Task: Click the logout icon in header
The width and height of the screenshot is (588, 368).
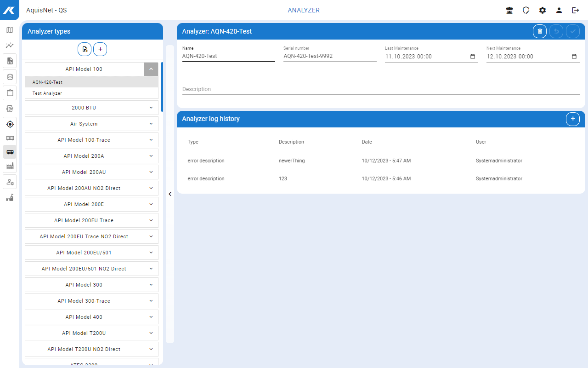Action: [575, 10]
